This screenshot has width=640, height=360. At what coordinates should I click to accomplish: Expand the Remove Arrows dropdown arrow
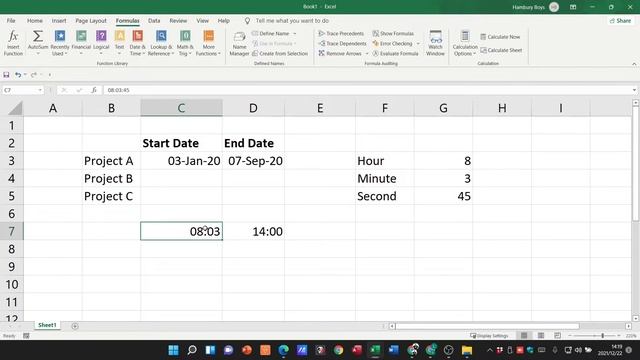pyautogui.click(x=367, y=53)
